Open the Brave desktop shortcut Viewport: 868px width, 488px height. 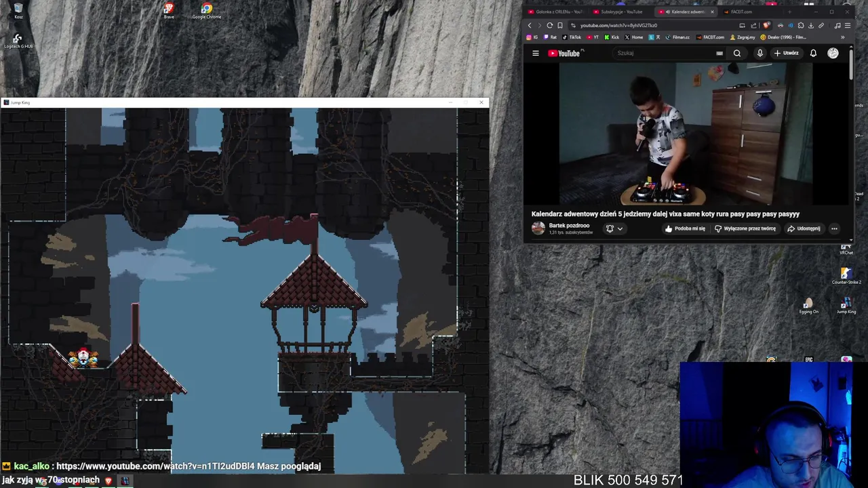point(169,11)
